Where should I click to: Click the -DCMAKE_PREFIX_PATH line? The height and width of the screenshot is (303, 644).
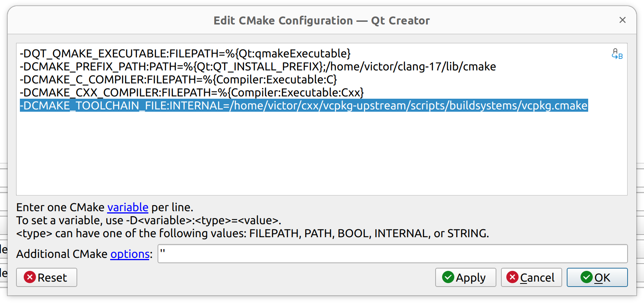tap(258, 67)
